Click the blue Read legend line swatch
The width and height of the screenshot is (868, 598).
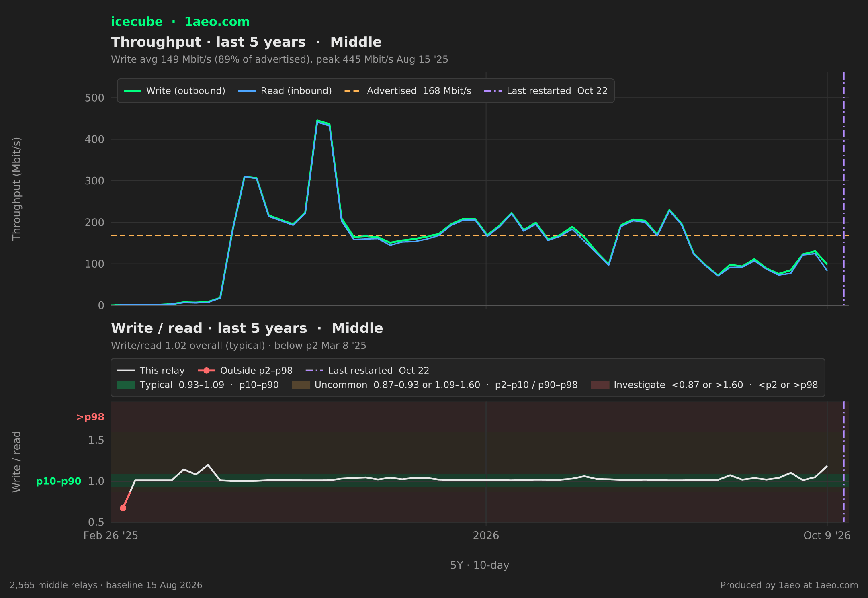pyautogui.click(x=247, y=91)
